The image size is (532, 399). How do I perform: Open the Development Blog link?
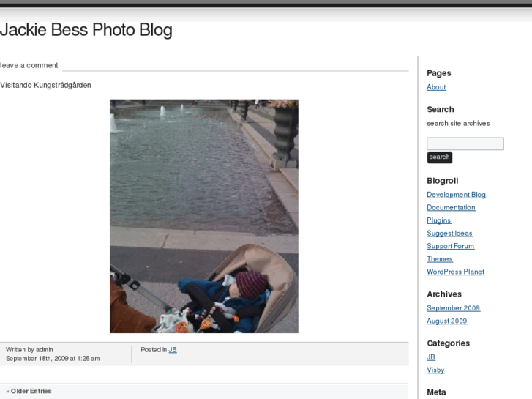point(456,195)
